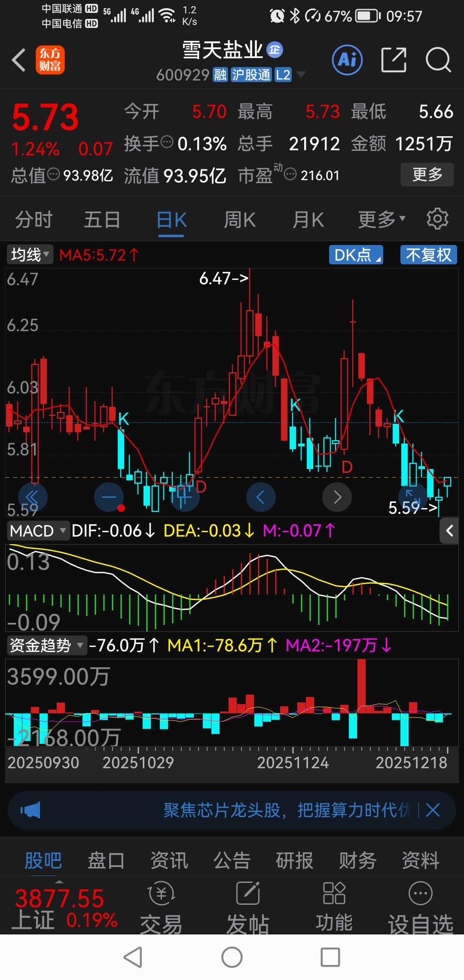Tap DIF:-0.06 MACD value
The image size is (464, 980).
(113, 531)
